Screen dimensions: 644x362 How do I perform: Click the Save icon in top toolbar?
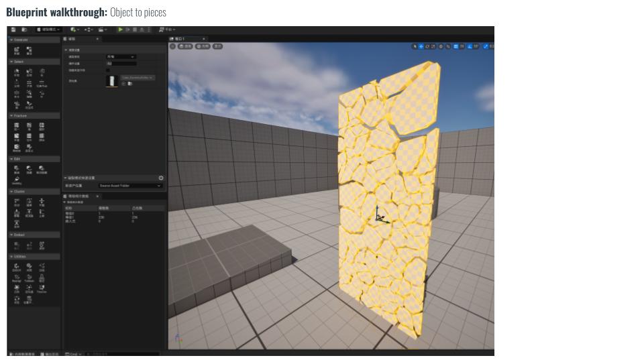point(13,29)
